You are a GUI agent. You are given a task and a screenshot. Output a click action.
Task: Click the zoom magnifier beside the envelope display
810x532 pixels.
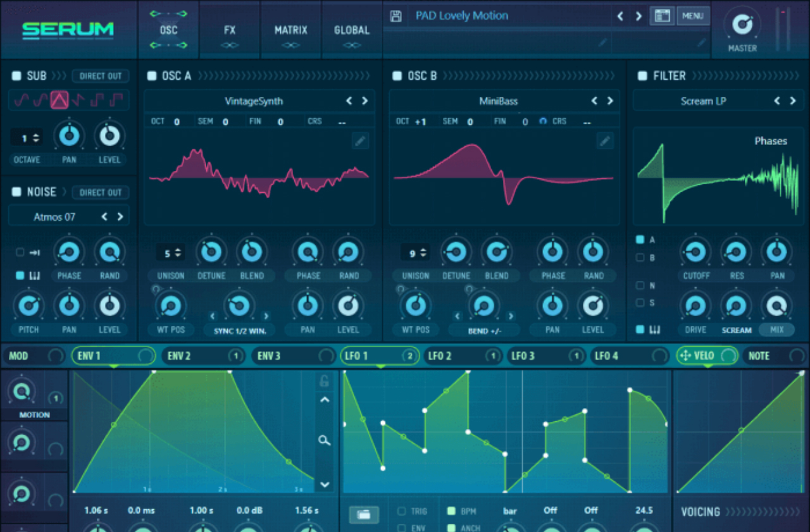click(x=325, y=441)
